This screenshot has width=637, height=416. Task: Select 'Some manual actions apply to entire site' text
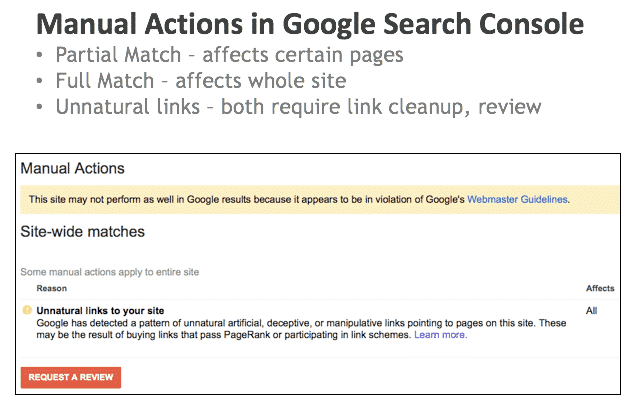click(110, 272)
